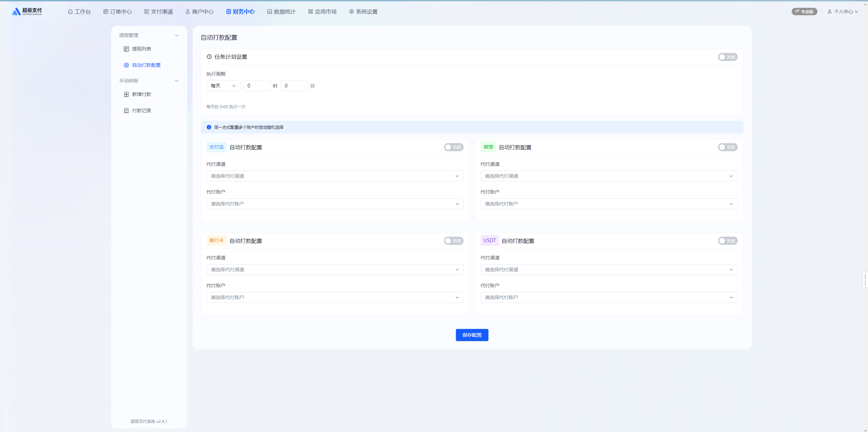Open the 个人中心 user menu
This screenshot has width=868, height=432.
(x=843, y=12)
